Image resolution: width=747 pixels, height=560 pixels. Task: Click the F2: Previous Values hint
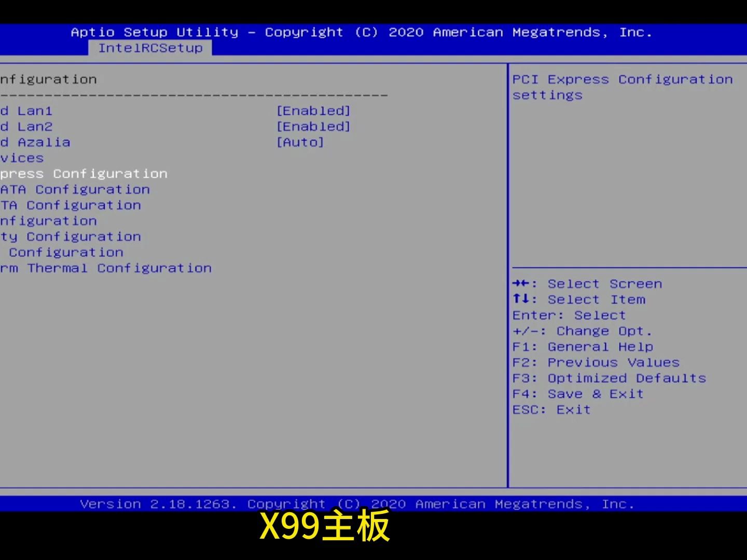(x=596, y=362)
